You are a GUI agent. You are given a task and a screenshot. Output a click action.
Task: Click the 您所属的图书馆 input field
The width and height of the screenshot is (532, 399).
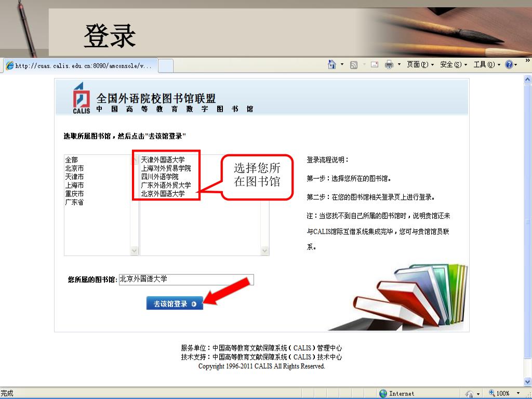[187, 280]
